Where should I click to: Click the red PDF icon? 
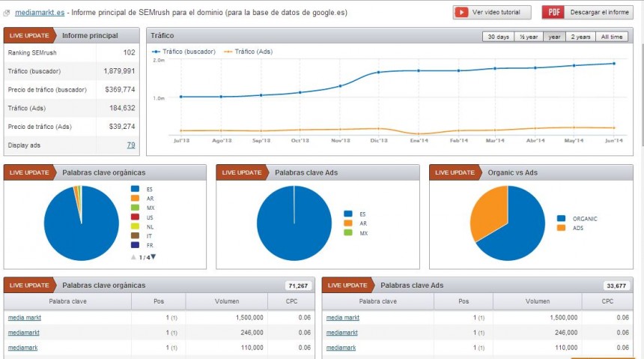pos(553,12)
